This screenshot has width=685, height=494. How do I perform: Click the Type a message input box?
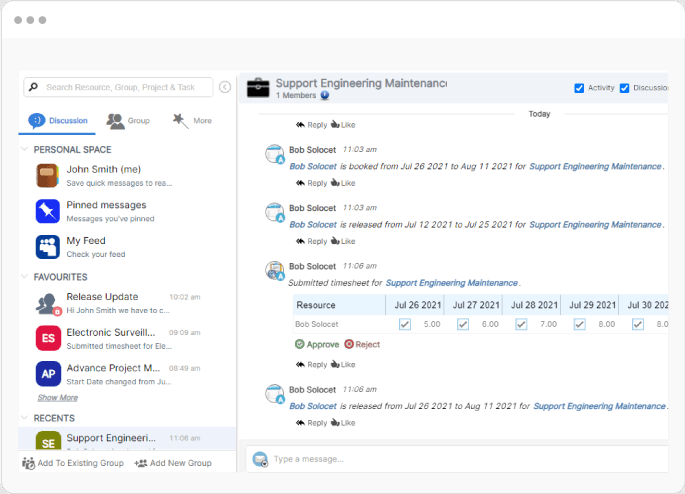[x=457, y=459]
